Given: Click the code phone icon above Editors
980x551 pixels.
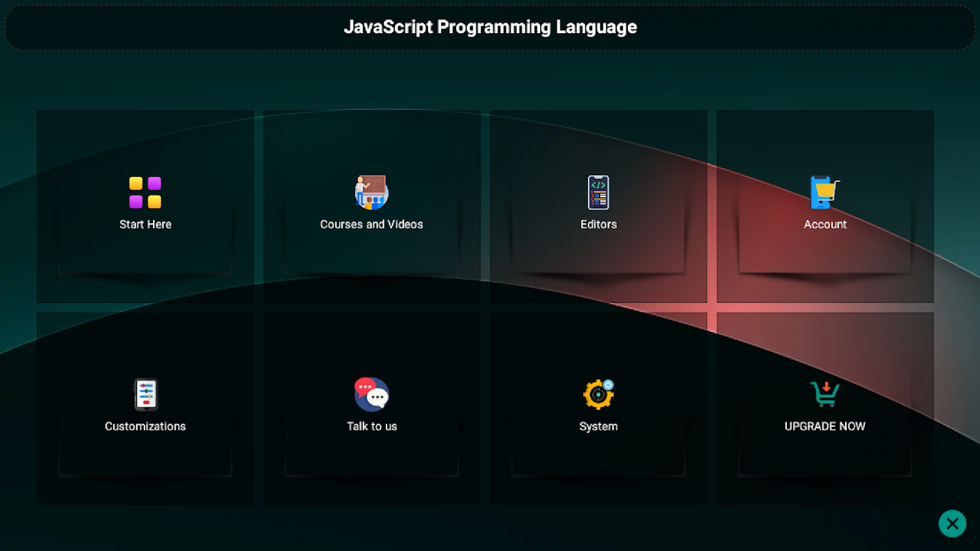Looking at the screenshot, I should (x=598, y=192).
